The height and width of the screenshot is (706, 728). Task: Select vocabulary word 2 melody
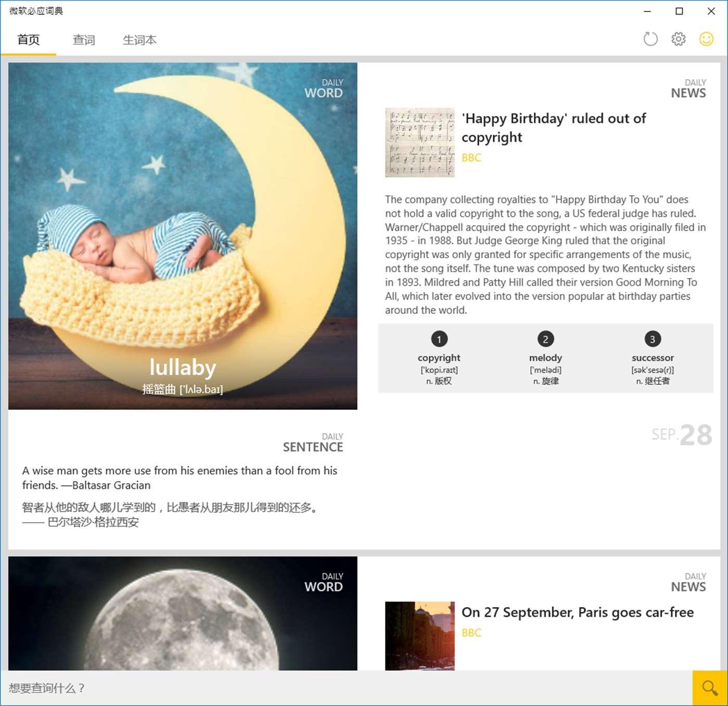point(545,359)
